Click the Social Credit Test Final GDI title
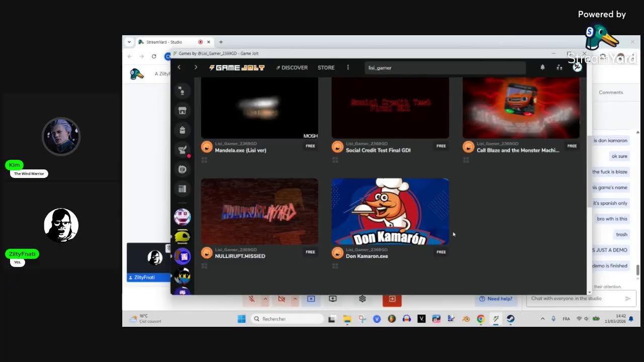Viewport: 644px width, 362px height. pos(378,150)
